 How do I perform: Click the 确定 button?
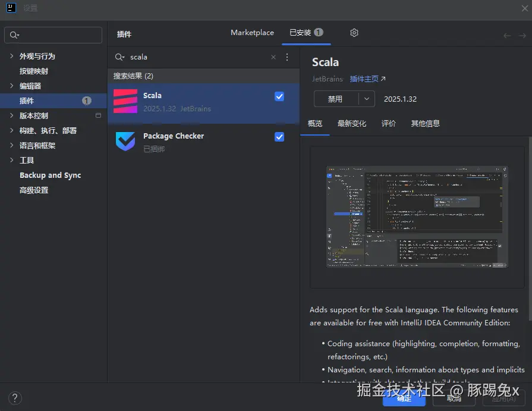404,399
